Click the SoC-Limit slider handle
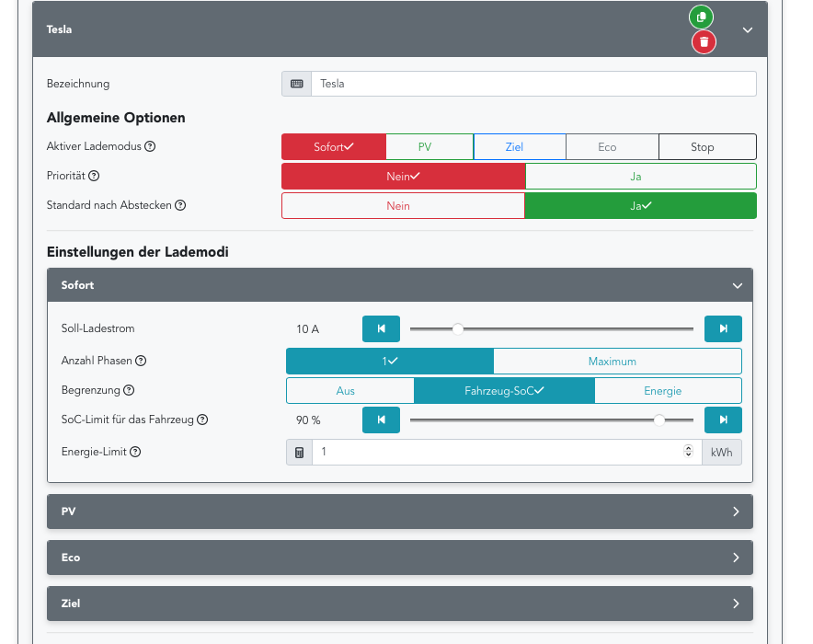The width and height of the screenshot is (813, 644). click(658, 420)
